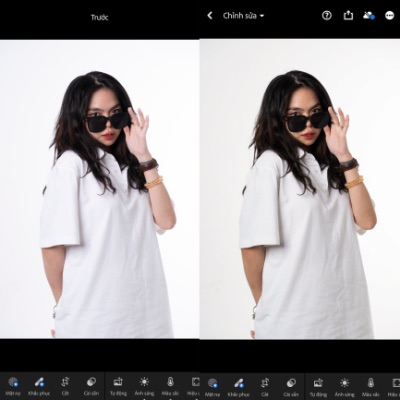Select Mặt nạ masking tool in Trước panel
This screenshot has height=400, width=400.
[x=13, y=386]
